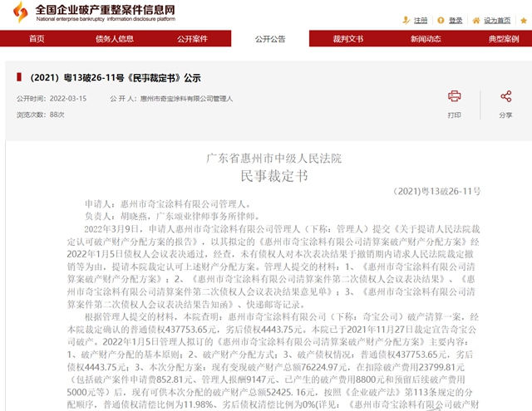Viewport: 532px width, 411px height.
Task: Open the 公开案件 public cases tab
Action: point(192,39)
